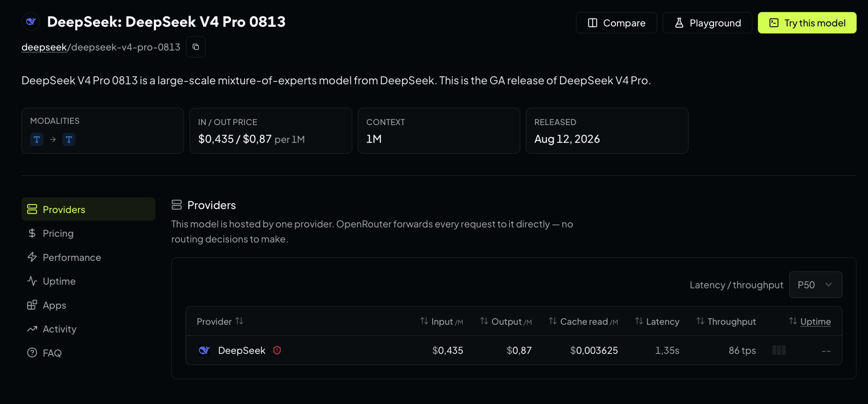Click the red shield icon next to DeepSeek
The height and width of the screenshot is (404, 868).
coord(277,350)
